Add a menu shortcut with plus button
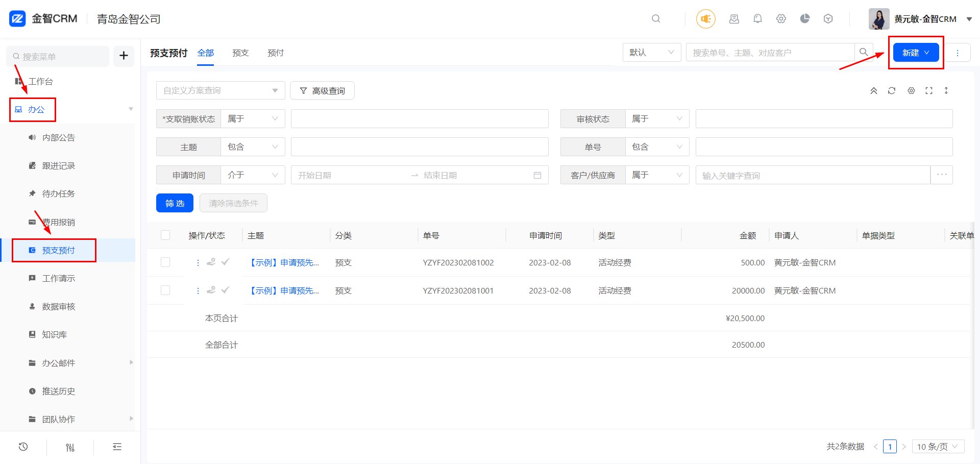The height and width of the screenshot is (464, 980). point(124,56)
